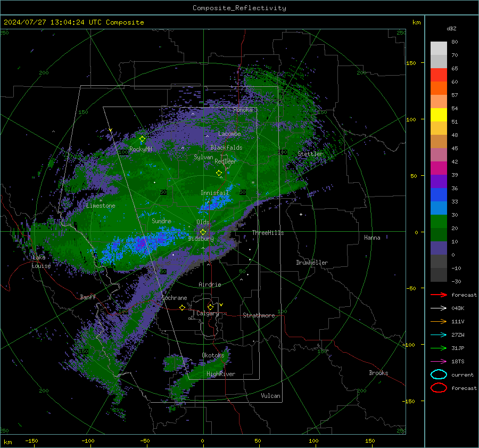
Task: Click the Airdrie label
Action: tap(210, 284)
